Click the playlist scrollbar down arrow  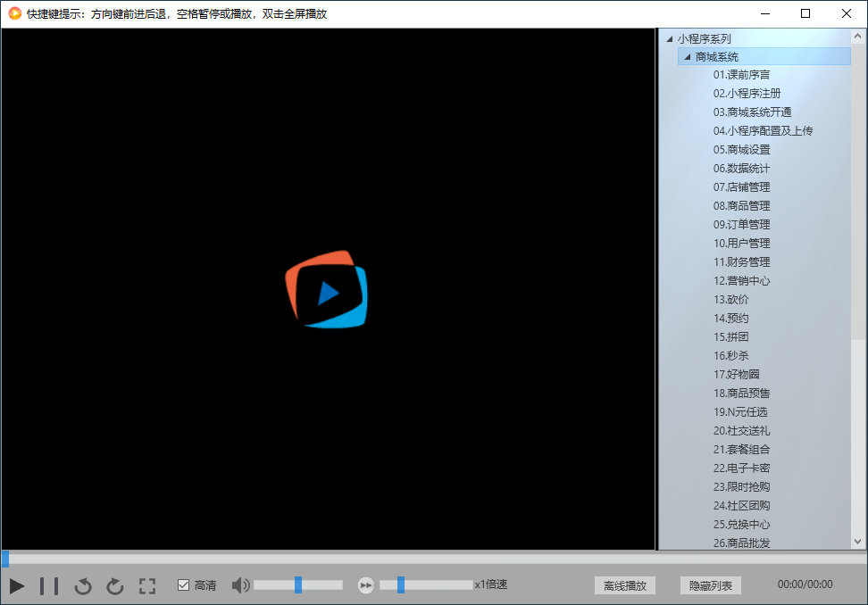(857, 542)
